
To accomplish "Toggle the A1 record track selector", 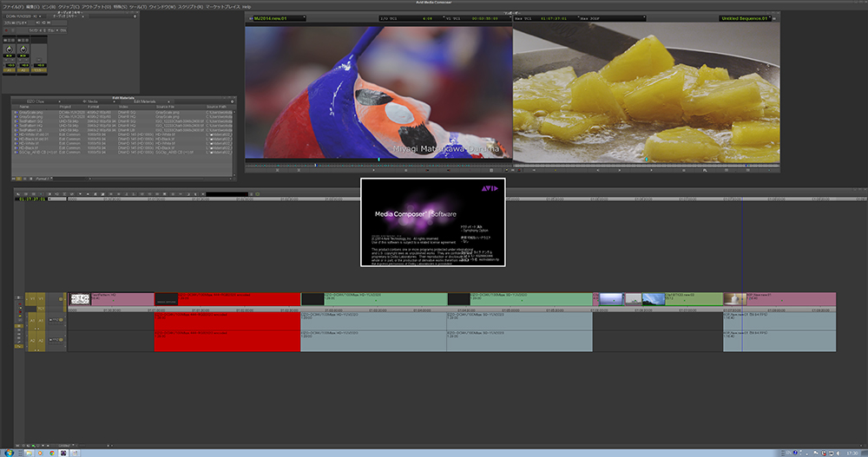I will (x=41, y=321).
